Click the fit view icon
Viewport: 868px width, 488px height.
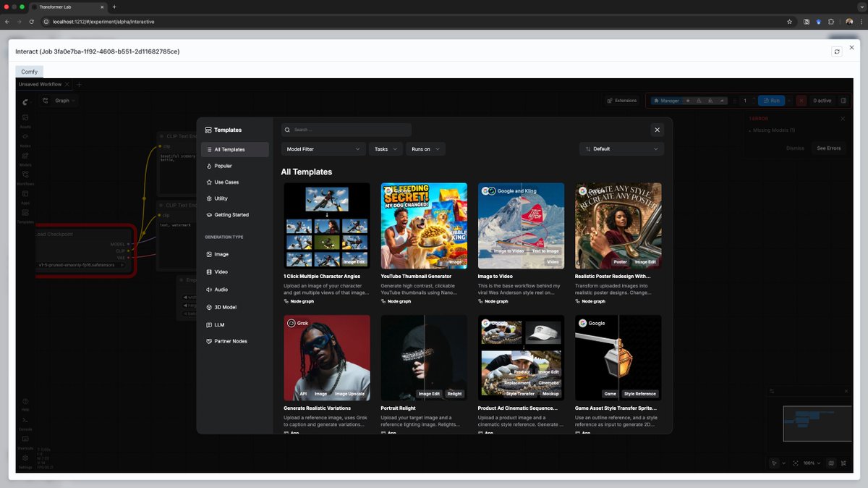tap(796, 463)
